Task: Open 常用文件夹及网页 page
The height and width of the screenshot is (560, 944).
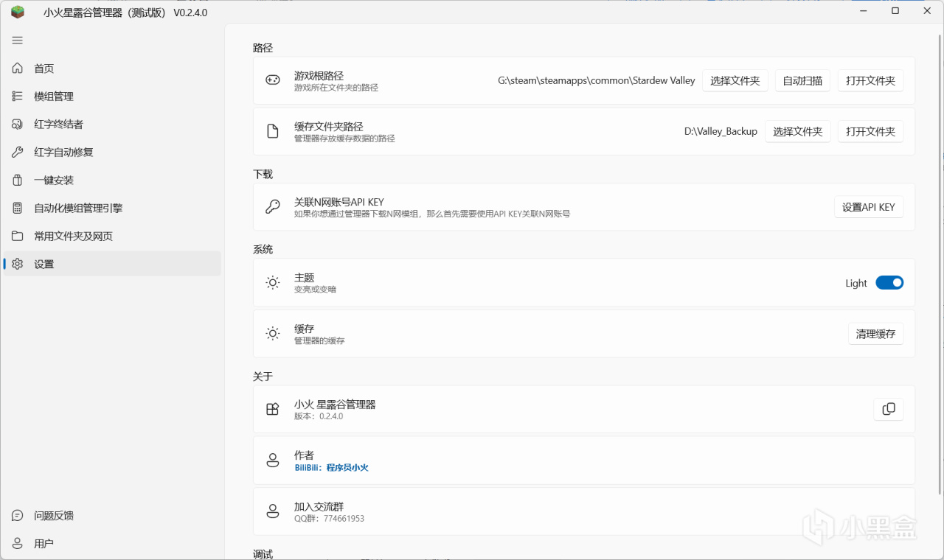Action: 111,237
